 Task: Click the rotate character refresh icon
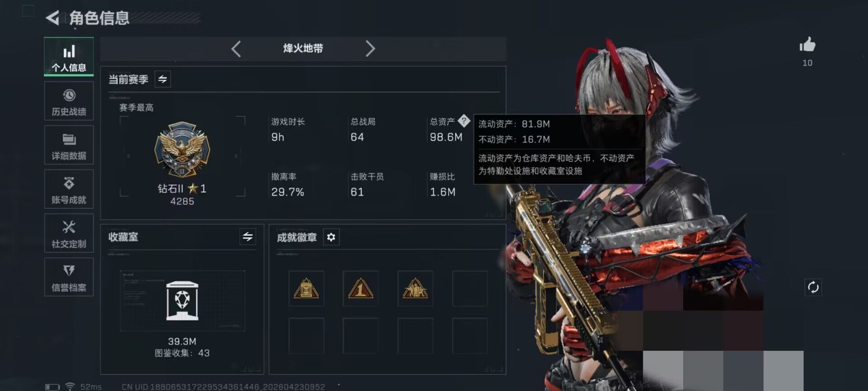click(813, 287)
